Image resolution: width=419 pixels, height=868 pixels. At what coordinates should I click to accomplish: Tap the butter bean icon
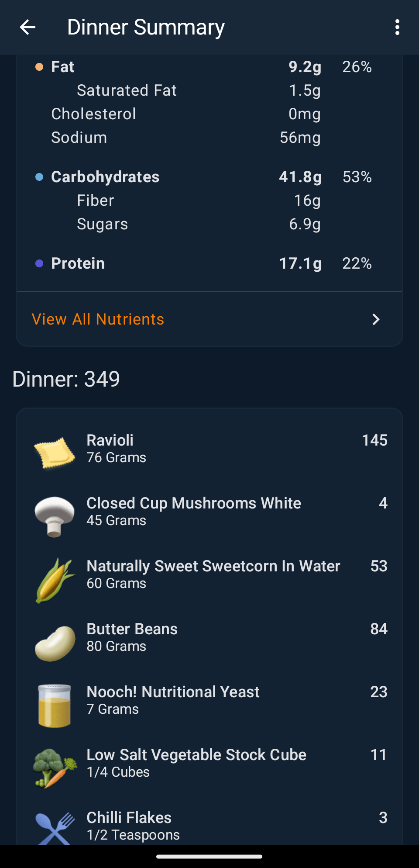pos(55,643)
